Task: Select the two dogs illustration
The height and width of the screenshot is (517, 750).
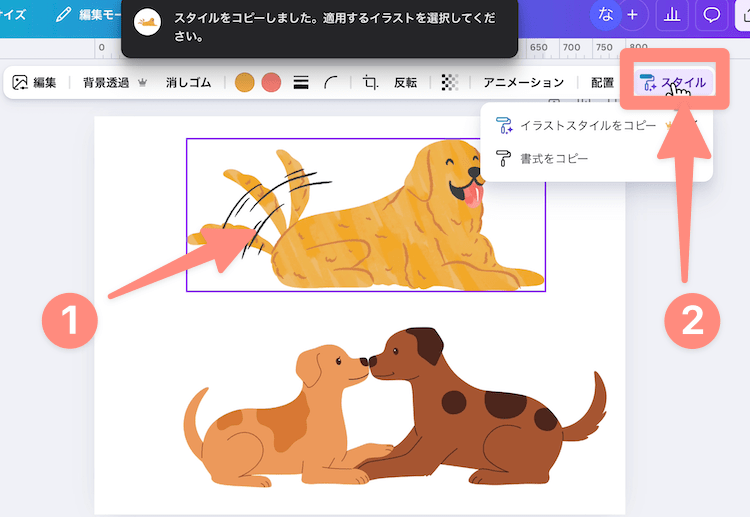Action: (x=395, y=407)
